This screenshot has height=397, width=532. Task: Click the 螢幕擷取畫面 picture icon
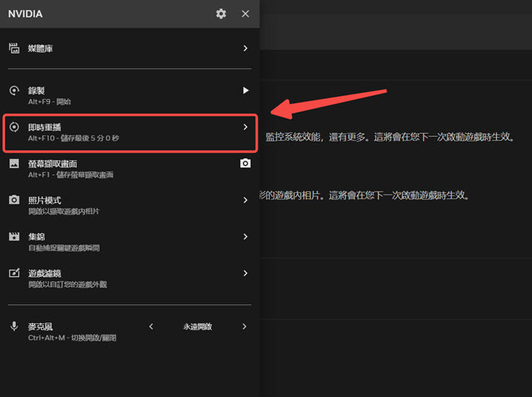14,164
